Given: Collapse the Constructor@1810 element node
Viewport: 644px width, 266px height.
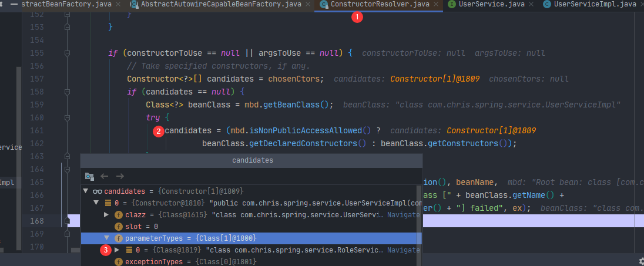Looking at the screenshot, I should pyautogui.click(x=96, y=203).
